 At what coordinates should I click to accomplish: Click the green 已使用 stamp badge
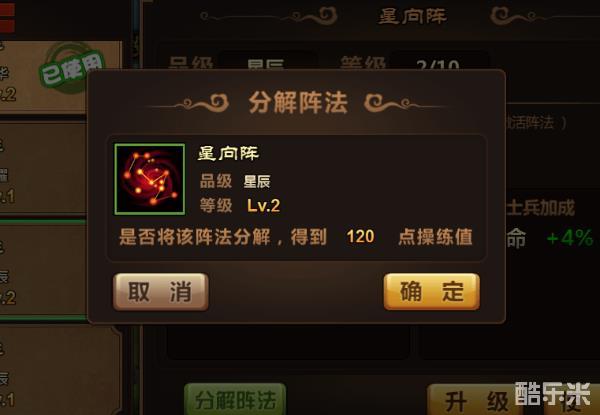[x=72, y=68]
